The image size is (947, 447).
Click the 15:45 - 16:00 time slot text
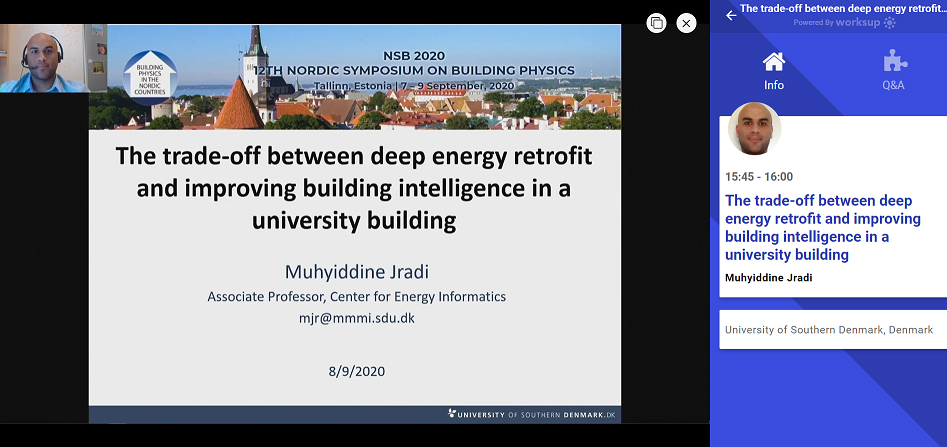point(759,177)
